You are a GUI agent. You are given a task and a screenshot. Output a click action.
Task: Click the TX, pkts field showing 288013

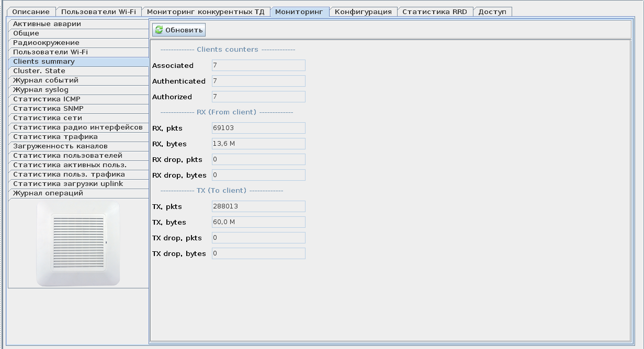(258, 206)
